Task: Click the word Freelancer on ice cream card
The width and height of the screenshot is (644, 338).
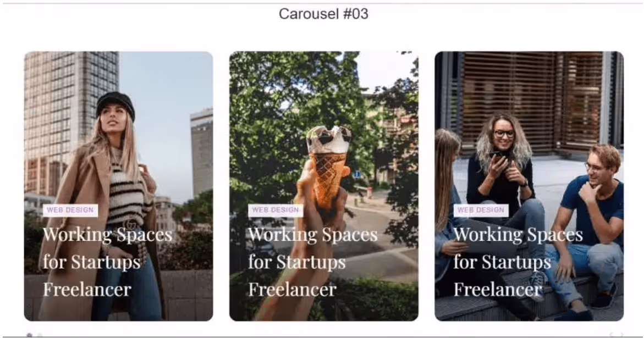Action: 293,290
